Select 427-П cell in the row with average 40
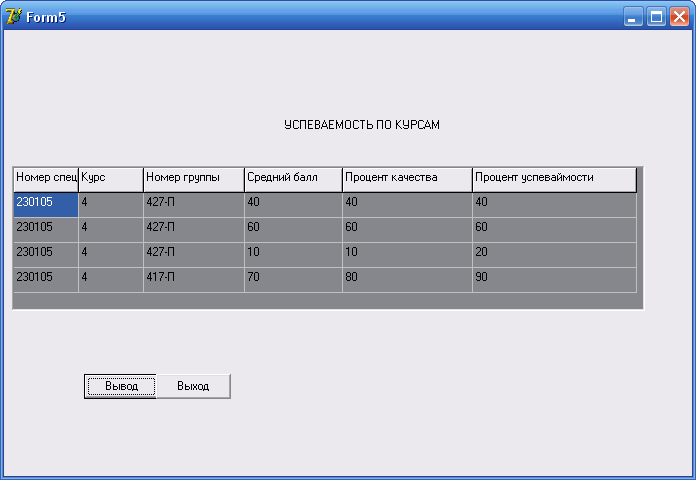 click(x=194, y=205)
